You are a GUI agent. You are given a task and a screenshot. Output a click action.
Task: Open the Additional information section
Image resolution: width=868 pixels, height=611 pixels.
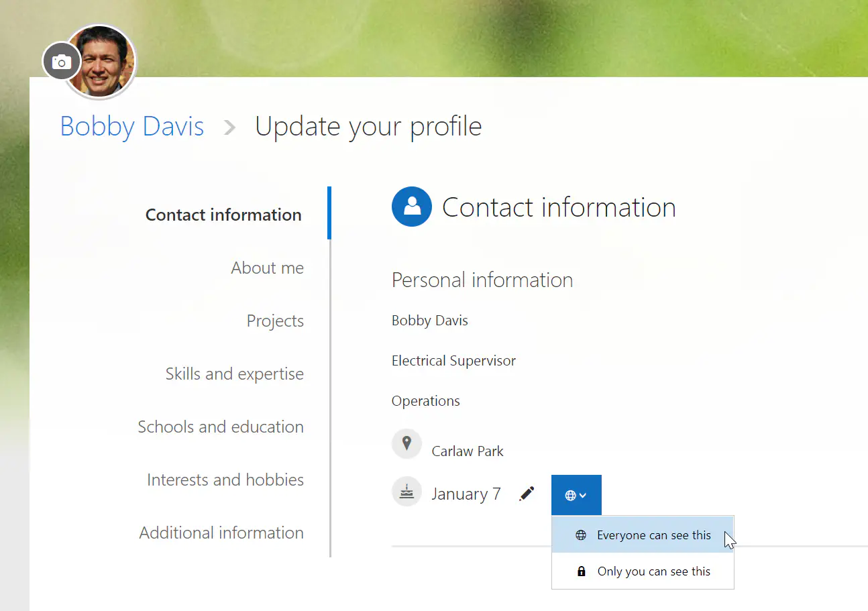(x=221, y=533)
